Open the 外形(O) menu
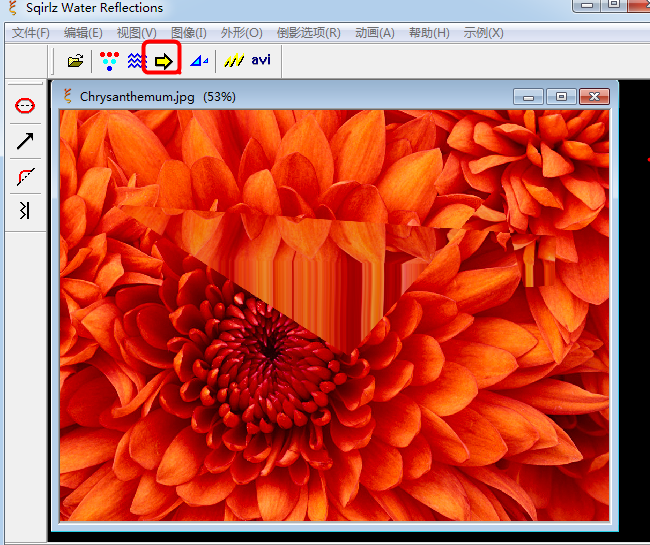The width and height of the screenshot is (650, 545). 241,33
